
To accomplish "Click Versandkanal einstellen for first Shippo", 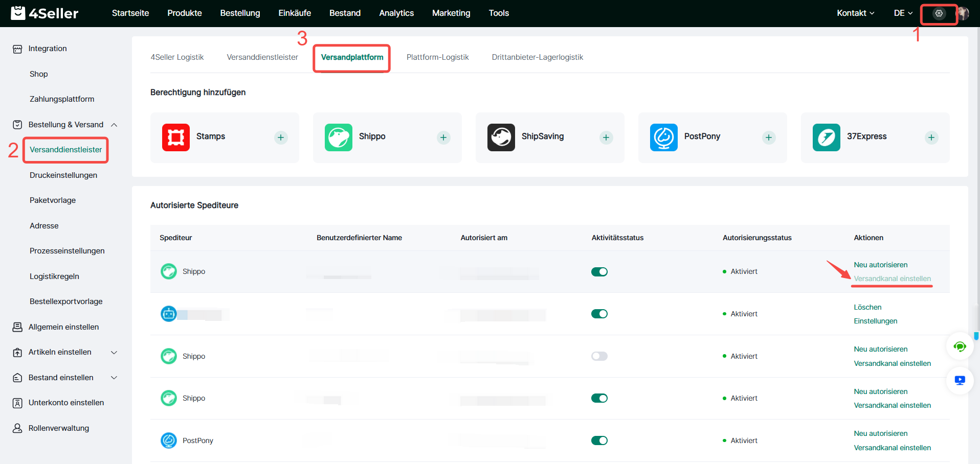I will tap(892, 279).
